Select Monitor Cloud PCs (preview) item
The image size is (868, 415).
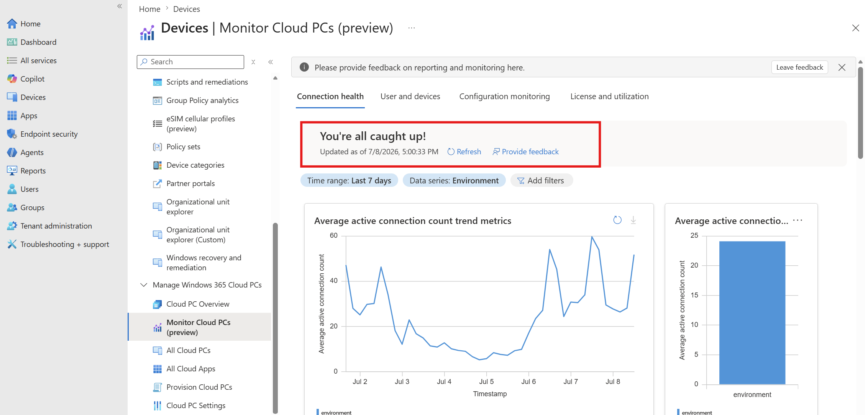[200, 327]
